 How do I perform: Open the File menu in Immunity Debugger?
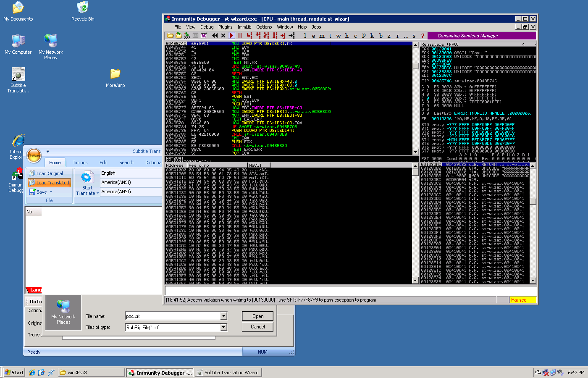tap(178, 27)
